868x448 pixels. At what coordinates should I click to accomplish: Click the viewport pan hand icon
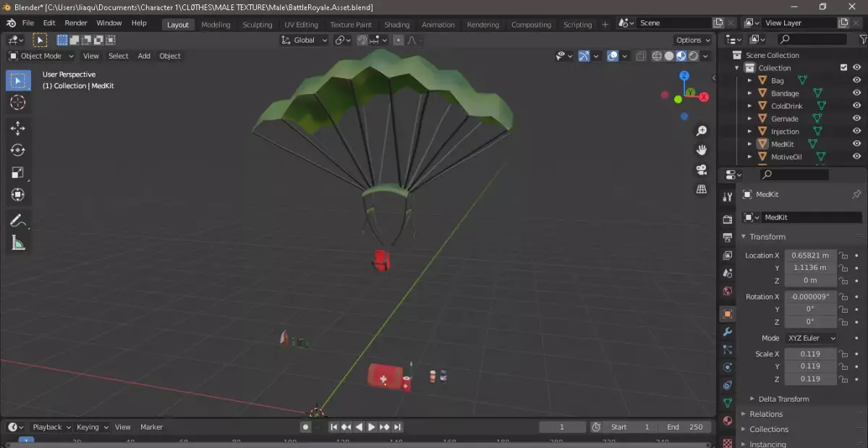click(x=701, y=151)
